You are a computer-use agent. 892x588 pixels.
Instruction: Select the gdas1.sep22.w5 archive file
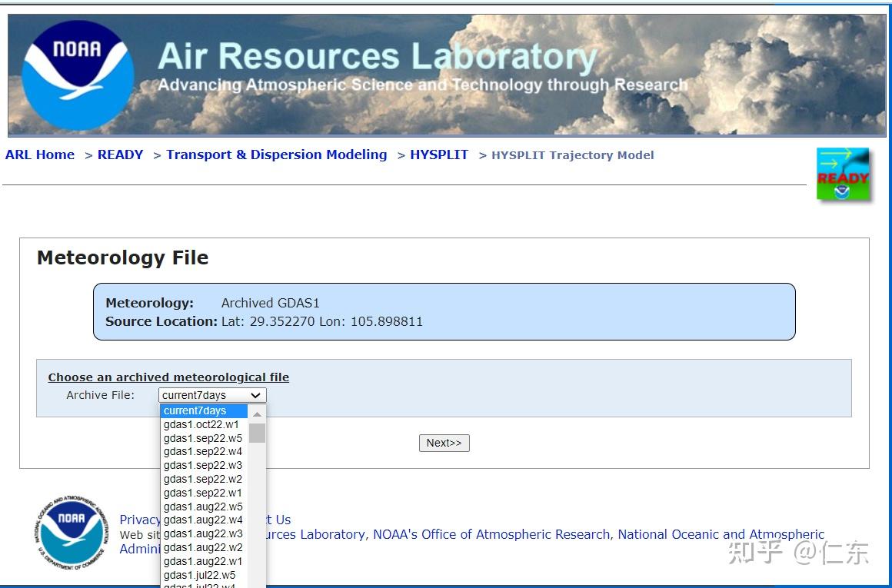[x=203, y=438]
